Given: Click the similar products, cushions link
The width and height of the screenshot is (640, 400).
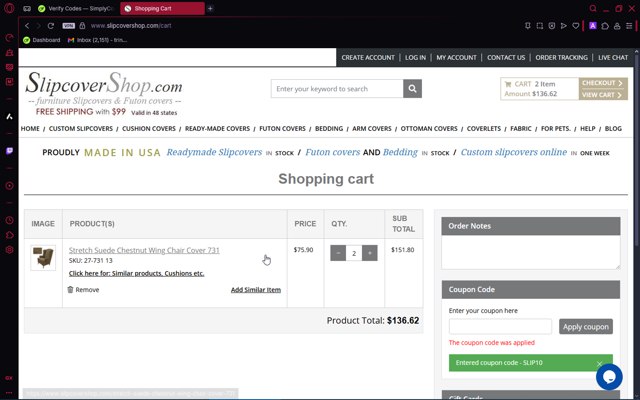Looking at the screenshot, I should click(x=136, y=273).
